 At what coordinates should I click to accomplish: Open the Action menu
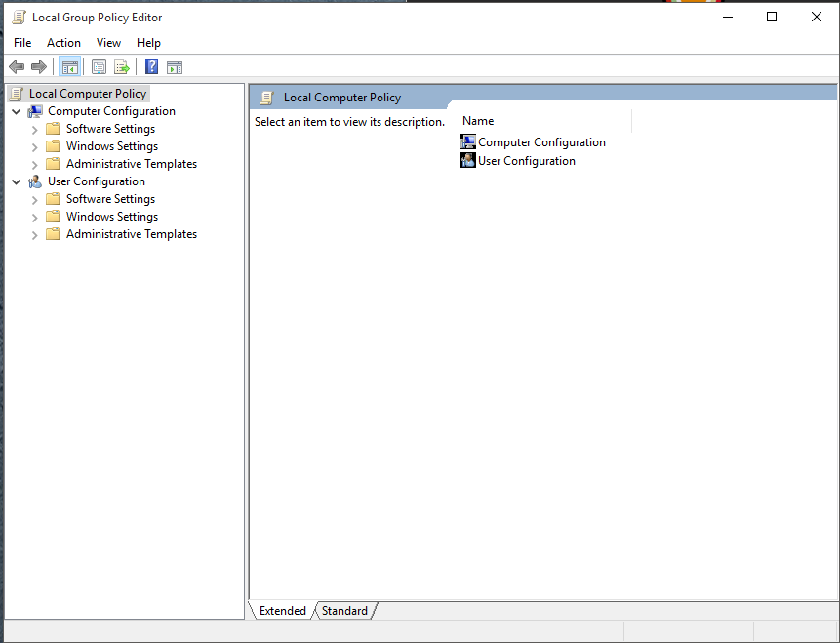pyautogui.click(x=63, y=43)
